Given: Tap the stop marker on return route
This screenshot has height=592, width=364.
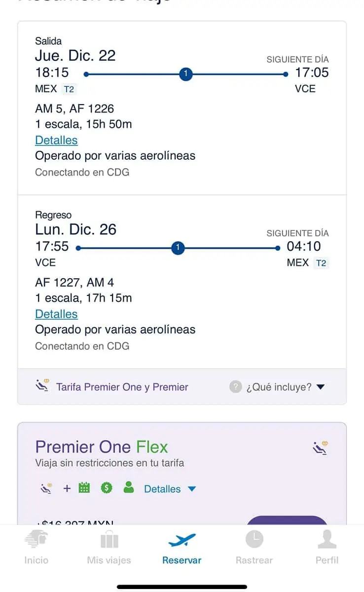Looking at the screenshot, I should click(x=178, y=248).
